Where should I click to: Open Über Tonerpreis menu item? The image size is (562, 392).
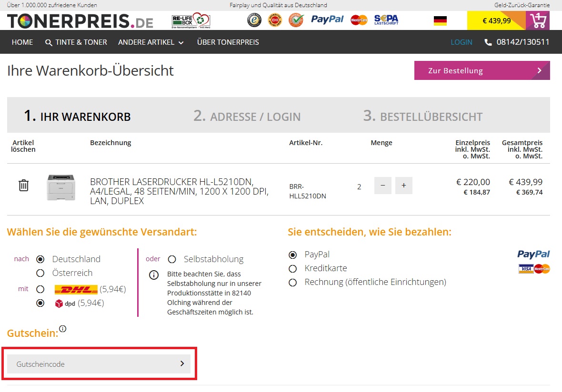[228, 42]
